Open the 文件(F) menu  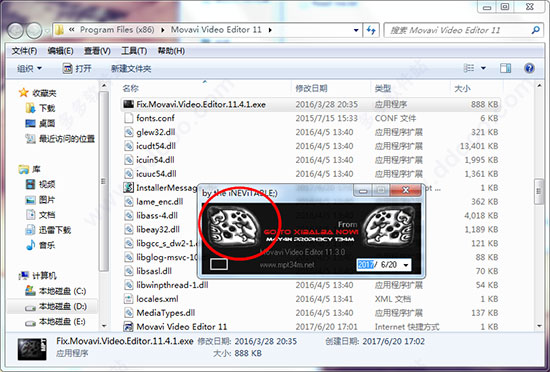[24, 51]
